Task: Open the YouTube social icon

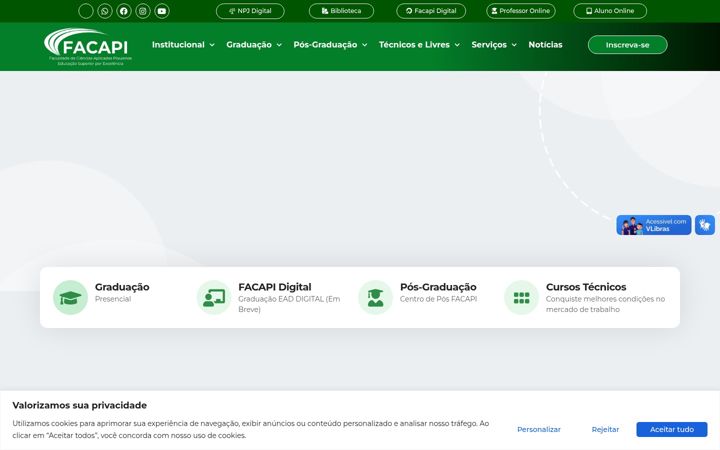Action: pyautogui.click(x=162, y=11)
